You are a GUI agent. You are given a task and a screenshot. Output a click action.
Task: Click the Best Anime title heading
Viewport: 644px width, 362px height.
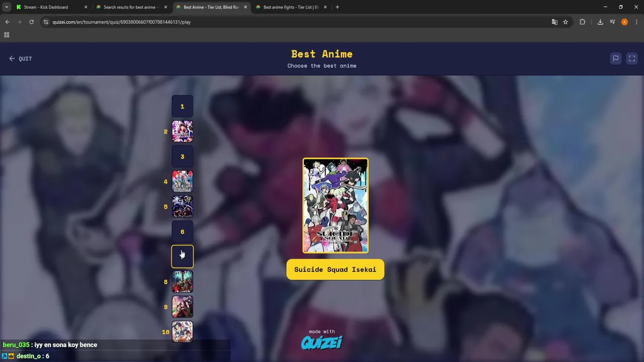point(322,54)
